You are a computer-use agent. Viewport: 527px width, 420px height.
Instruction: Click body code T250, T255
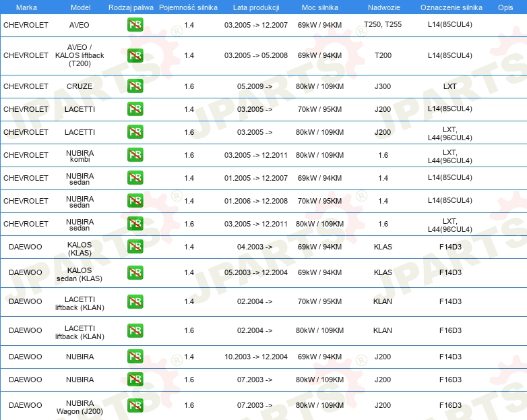[x=383, y=24]
